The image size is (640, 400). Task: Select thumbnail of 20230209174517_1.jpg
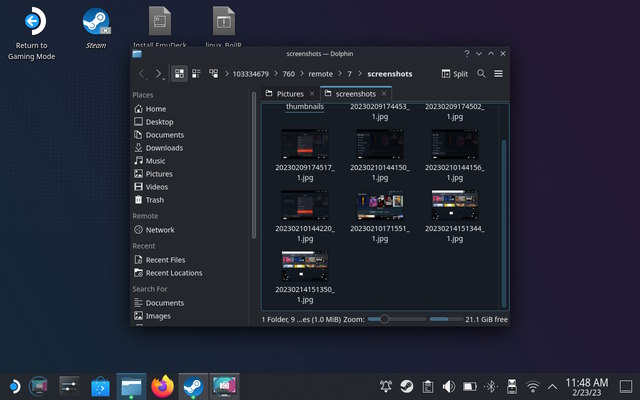(305, 144)
